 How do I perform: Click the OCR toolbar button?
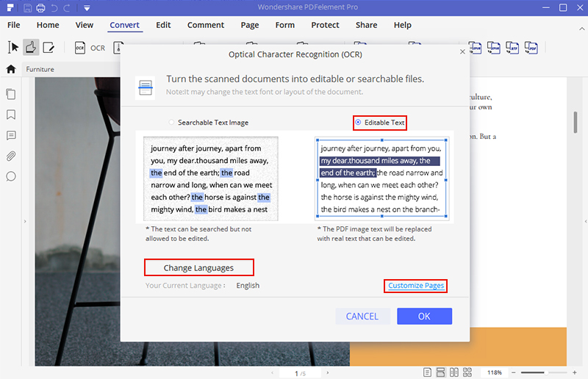tap(90, 48)
